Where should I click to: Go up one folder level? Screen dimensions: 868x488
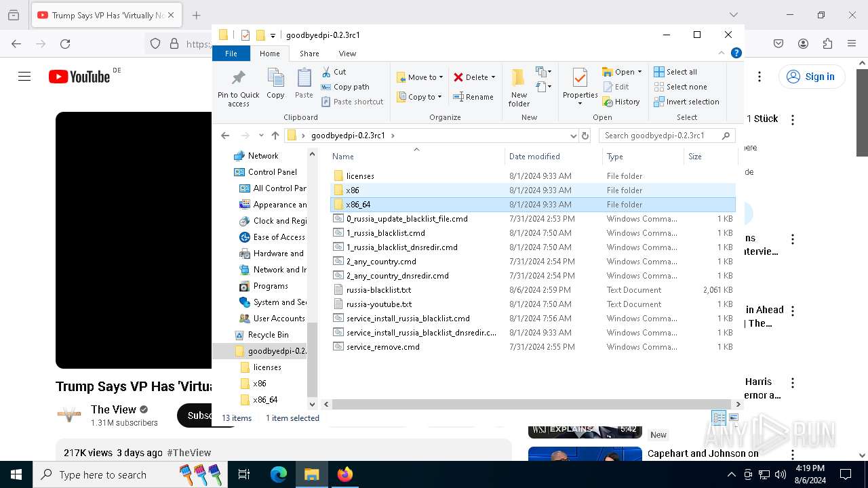tap(275, 136)
